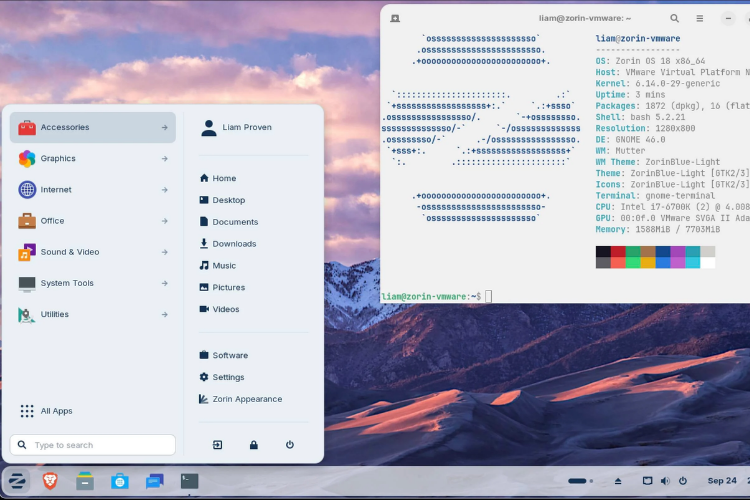Minimize the terminal window
This screenshot has width=750, height=500.
point(728,18)
